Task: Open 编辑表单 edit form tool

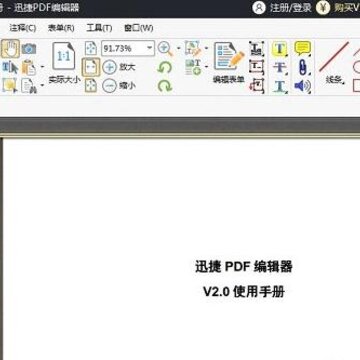Action: pos(229,62)
